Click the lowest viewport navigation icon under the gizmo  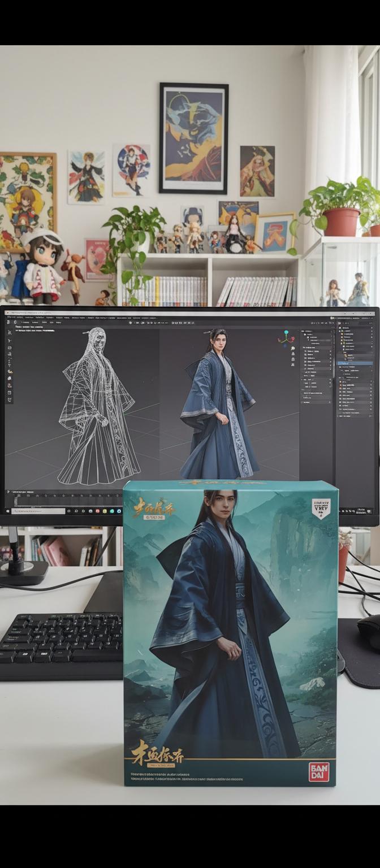point(293,364)
